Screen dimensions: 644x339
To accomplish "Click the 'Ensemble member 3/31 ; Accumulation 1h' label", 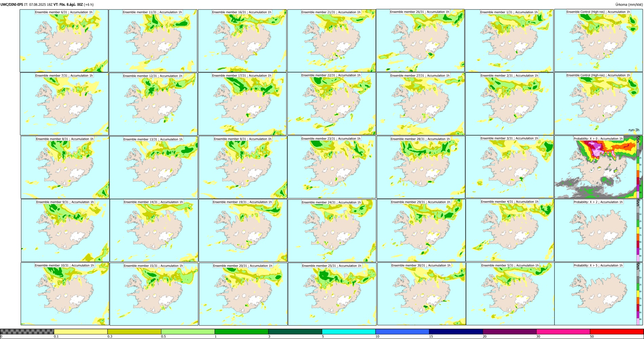I will click(x=509, y=138).
